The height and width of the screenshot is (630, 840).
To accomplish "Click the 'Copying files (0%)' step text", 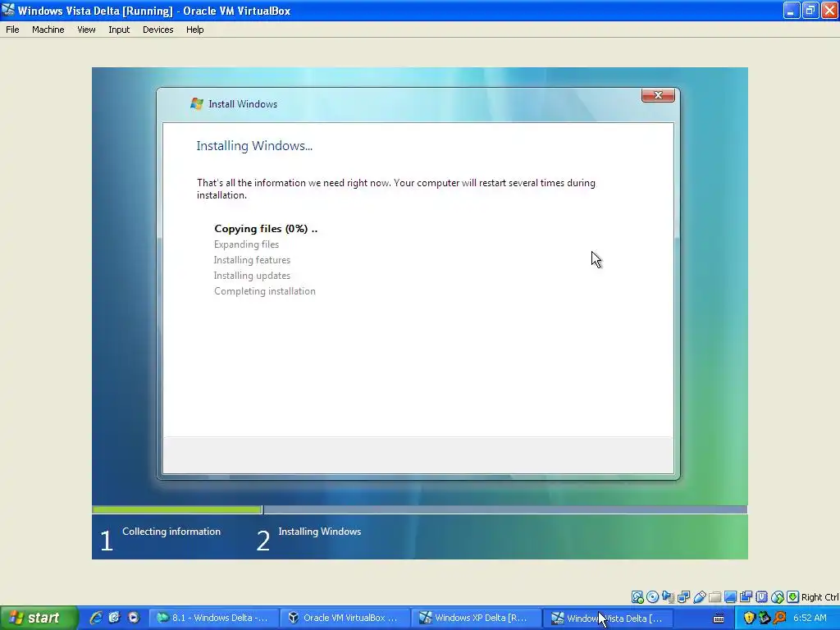I will [266, 229].
